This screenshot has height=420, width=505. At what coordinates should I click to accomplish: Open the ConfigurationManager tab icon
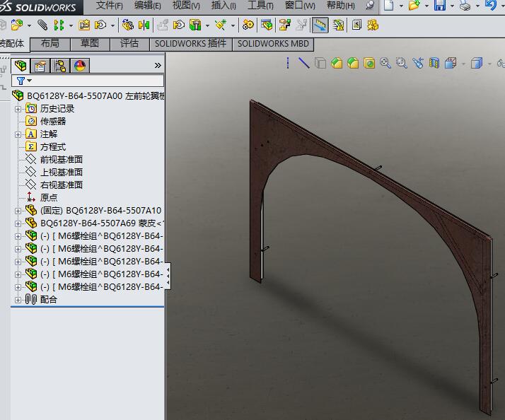click(60, 66)
